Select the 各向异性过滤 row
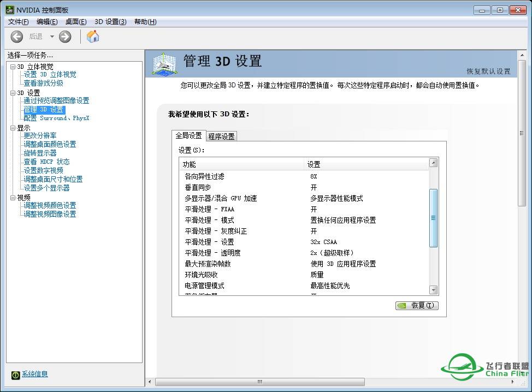The height and width of the screenshot is (392, 532). (x=304, y=176)
